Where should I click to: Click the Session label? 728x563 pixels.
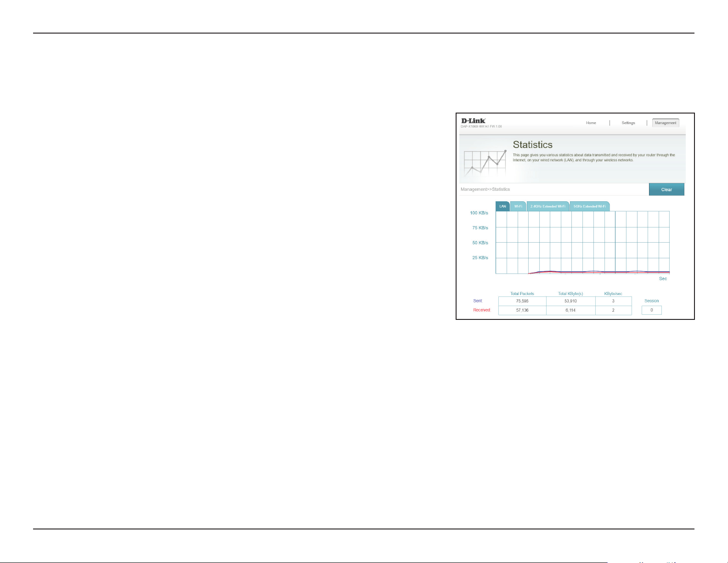tap(651, 301)
